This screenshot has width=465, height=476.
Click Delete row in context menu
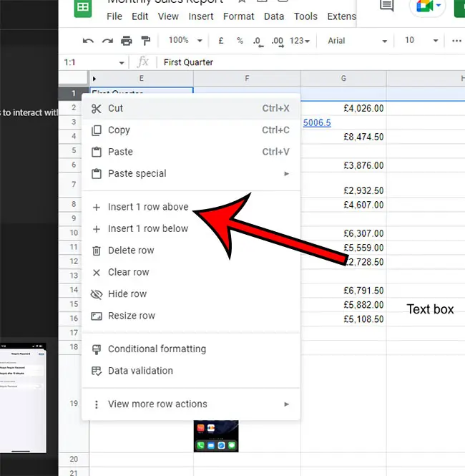[131, 251]
